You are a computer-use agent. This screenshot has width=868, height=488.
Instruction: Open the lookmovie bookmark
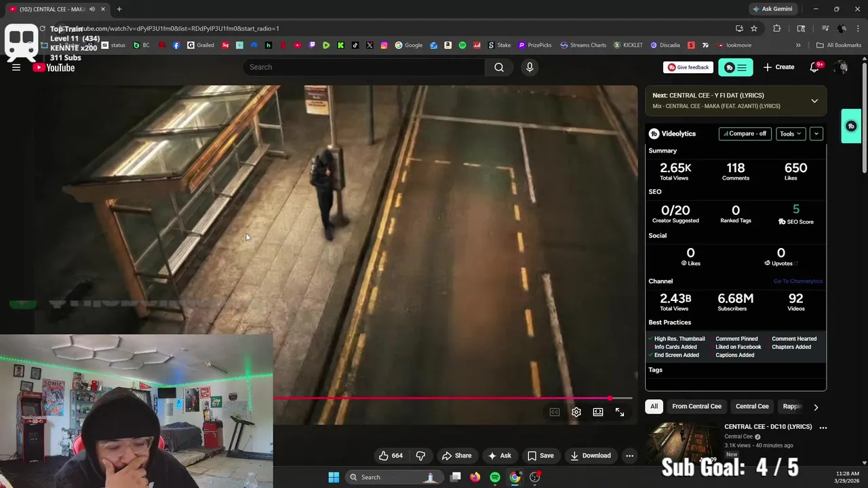coord(734,45)
